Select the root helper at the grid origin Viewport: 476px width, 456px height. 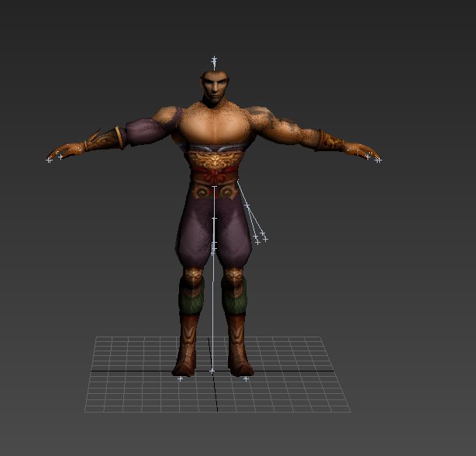(212, 371)
